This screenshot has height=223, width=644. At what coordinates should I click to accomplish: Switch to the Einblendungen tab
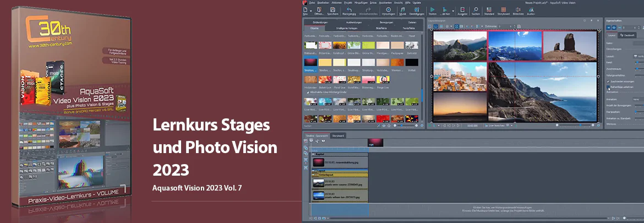(x=320, y=22)
